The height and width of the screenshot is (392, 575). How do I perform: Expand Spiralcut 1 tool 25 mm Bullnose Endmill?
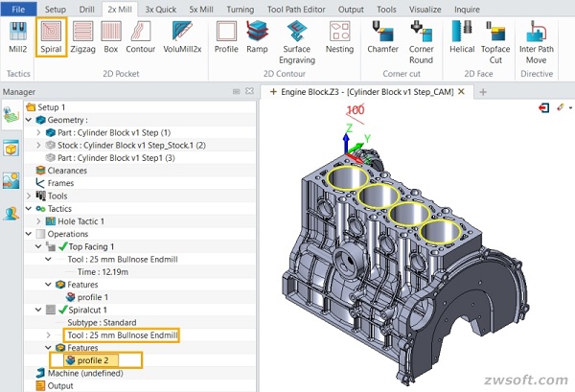pos(49,334)
